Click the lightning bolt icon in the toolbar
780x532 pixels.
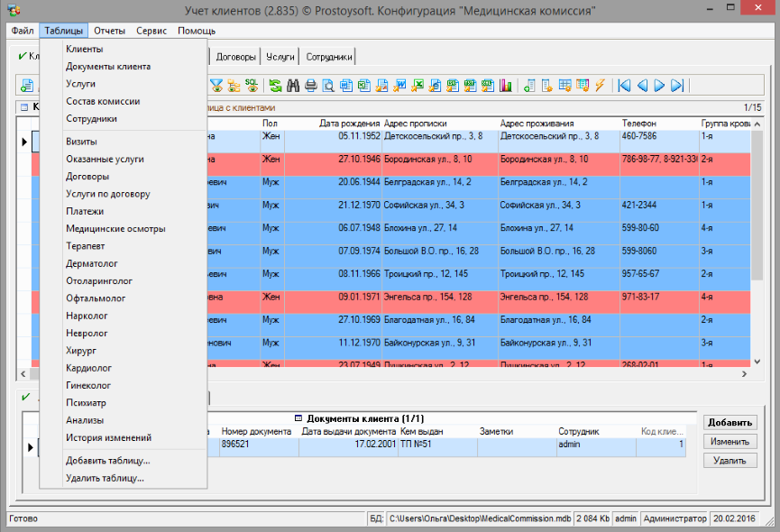pos(601,86)
